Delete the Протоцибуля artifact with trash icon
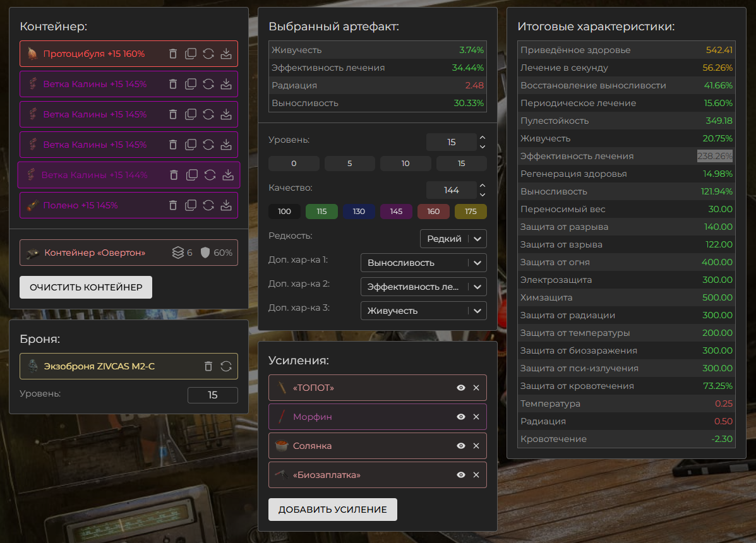 point(173,54)
